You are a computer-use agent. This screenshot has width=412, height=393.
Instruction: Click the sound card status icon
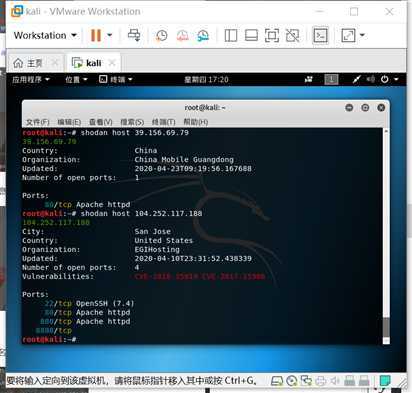click(x=334, y=381)
